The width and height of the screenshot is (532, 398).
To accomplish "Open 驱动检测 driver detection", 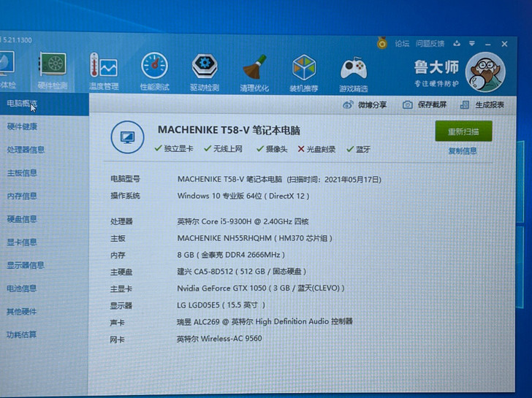I will [205, 72].
